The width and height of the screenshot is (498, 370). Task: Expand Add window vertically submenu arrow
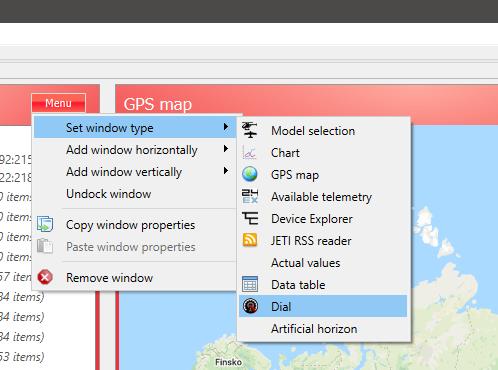(x=226, y=171)
